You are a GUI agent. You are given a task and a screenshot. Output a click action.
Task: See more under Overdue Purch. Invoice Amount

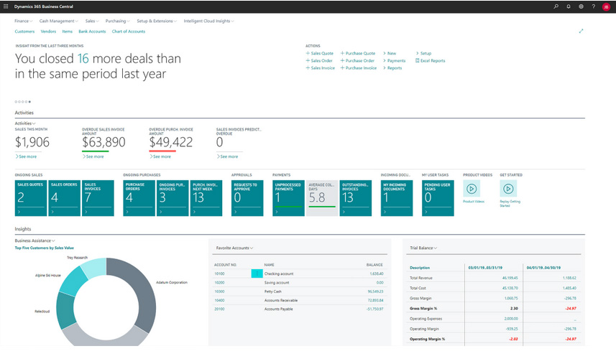(x=160, y=157)
